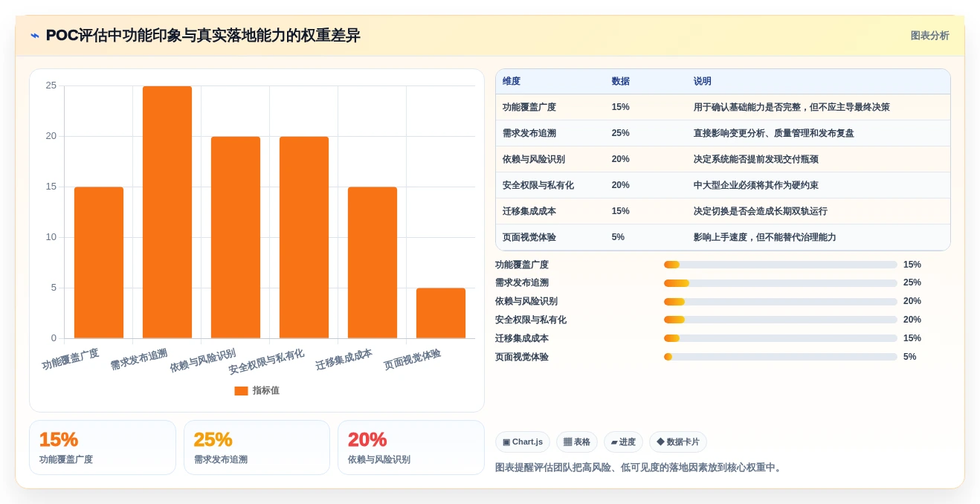The width and height of the screenshot is (980, 504).
Task: Click the 页面视觉体验 progress bar
Action: point(781,357)
